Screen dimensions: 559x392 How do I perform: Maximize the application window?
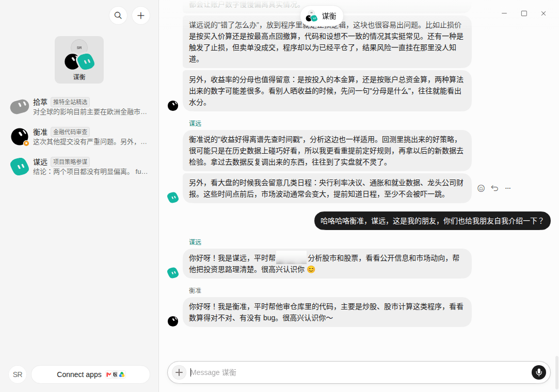pyautogui.click(x=524, y=13)
